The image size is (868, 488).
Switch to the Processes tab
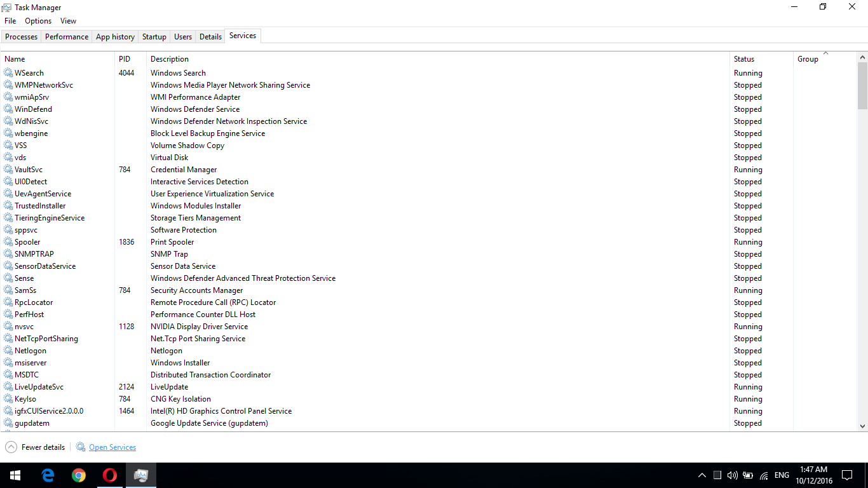pyautogui.click(x=22, y=37)
